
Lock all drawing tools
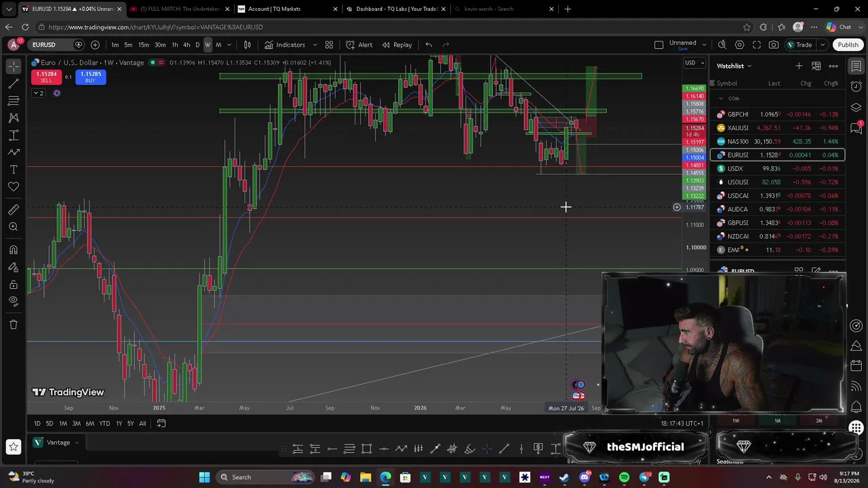(14, 285)
